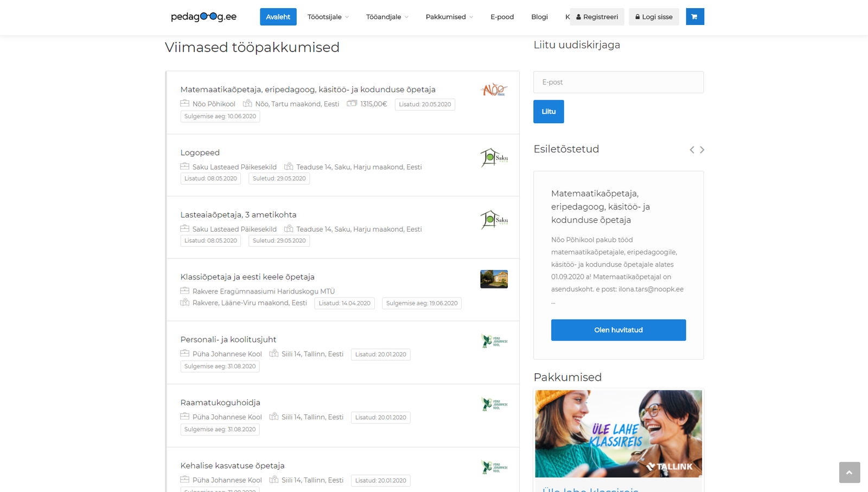Open the shopping cart icon button
The width and height of the screenshot is (868, 492).
click(x=694, y=17)
